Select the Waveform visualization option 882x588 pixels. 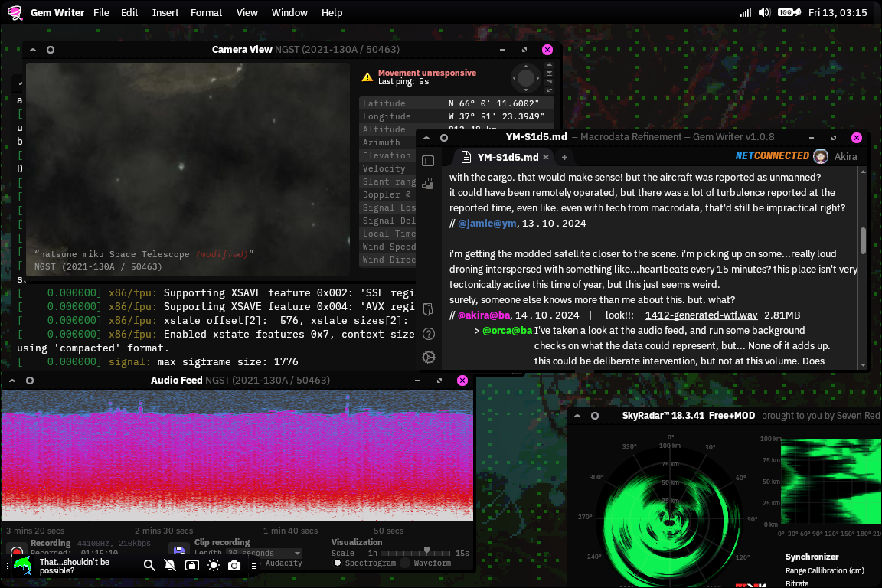point(405,563)
